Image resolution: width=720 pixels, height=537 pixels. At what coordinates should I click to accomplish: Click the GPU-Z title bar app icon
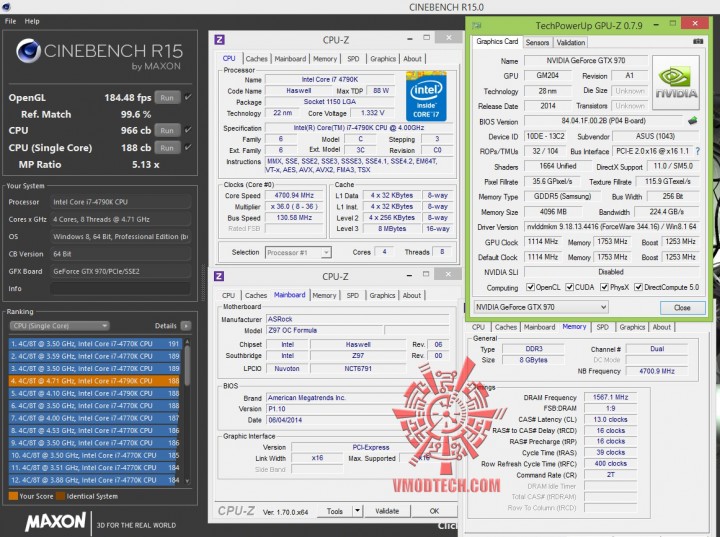[477, 25]
